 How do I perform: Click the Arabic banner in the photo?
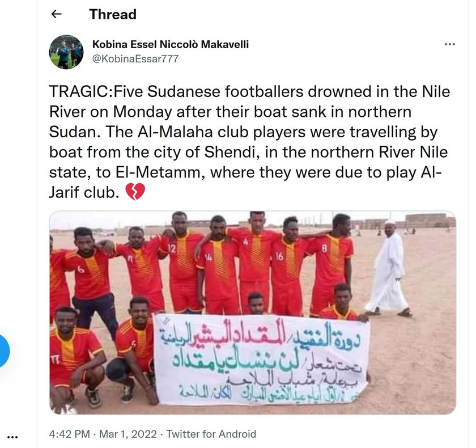tap(262, 360)
